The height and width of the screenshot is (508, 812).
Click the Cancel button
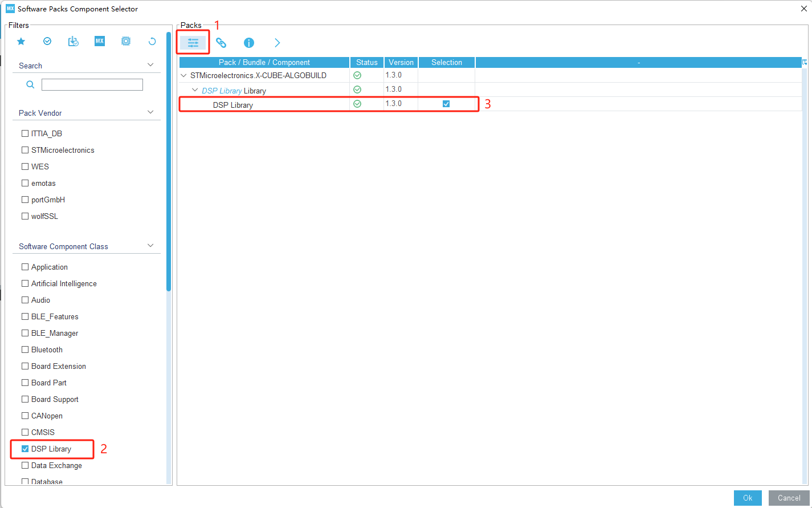click(x=789, y=498)
